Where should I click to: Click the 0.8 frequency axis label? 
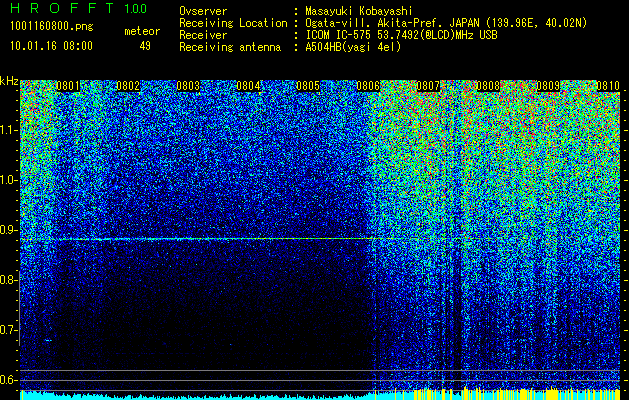(x=8, y=280)
